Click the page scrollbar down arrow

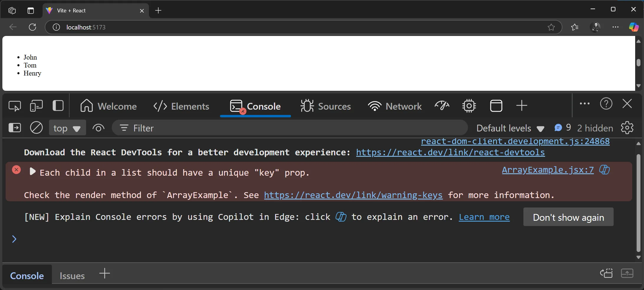pos(639,86)
